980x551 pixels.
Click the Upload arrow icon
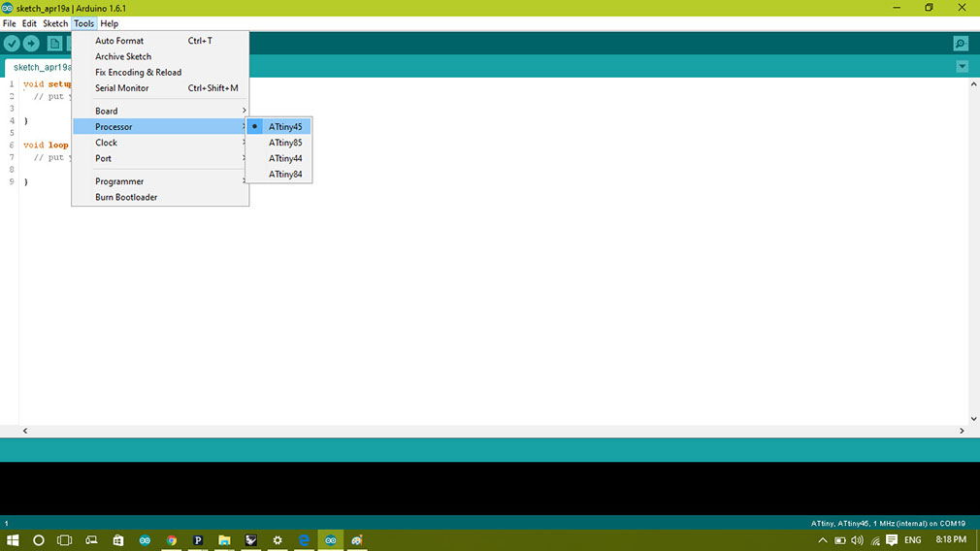[x=31, y=44]
